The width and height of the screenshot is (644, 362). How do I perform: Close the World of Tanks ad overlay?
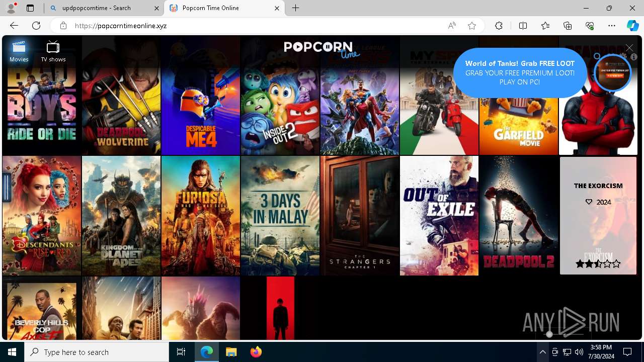[629, 48]
